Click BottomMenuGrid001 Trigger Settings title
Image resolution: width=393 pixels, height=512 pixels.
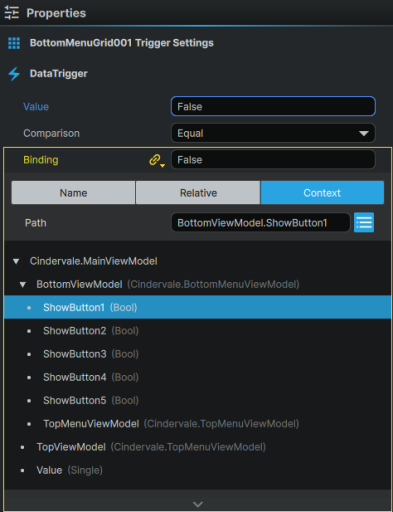(122, 43)
